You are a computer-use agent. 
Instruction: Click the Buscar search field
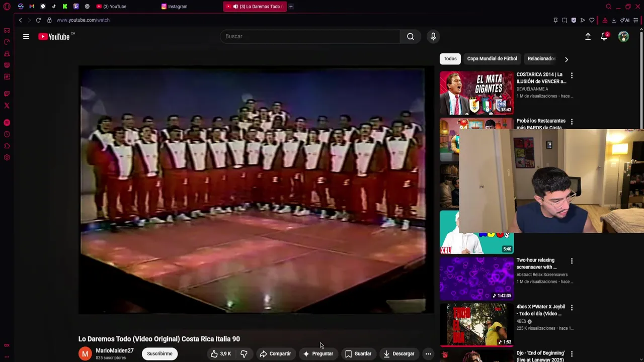(x=310, y=36)
